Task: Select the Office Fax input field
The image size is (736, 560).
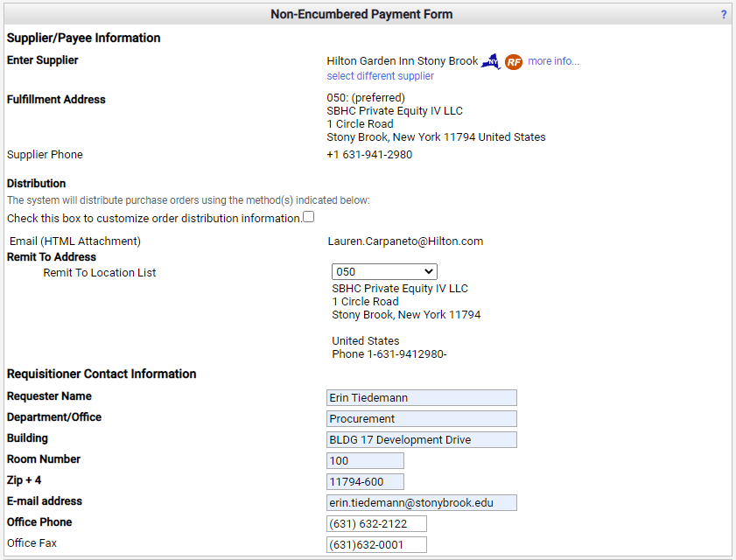Action: point(376,545)
